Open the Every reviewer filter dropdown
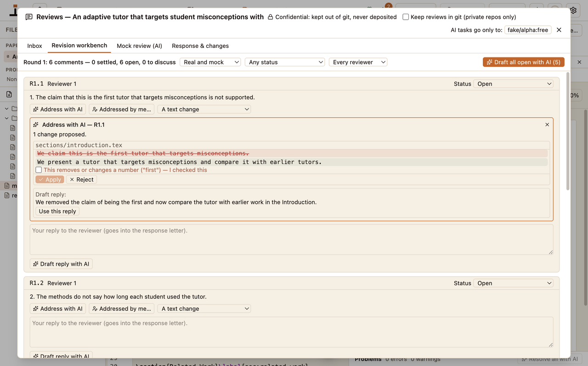This screenshot has height=366, width=588. click(x=358, y=62)
